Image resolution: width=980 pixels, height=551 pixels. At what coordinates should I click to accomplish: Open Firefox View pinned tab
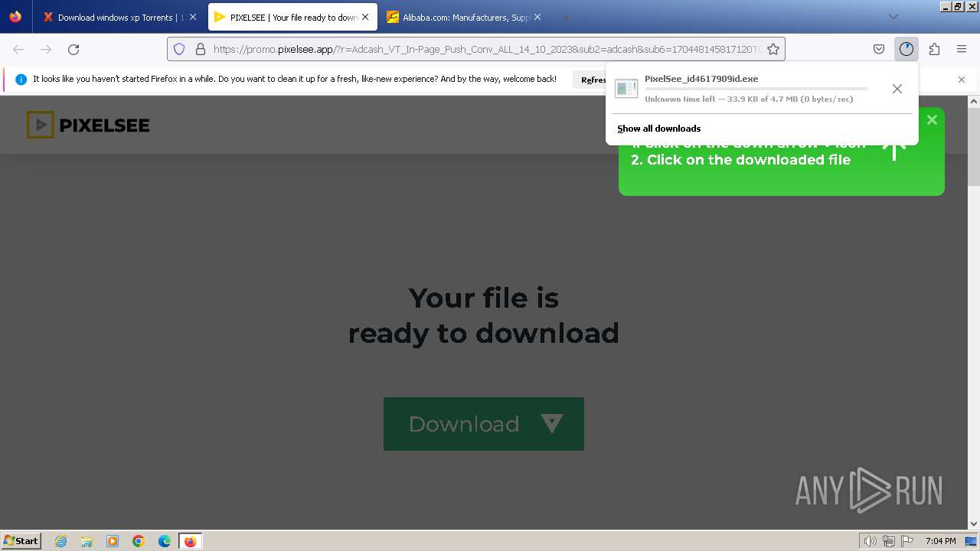click(15, 17)
